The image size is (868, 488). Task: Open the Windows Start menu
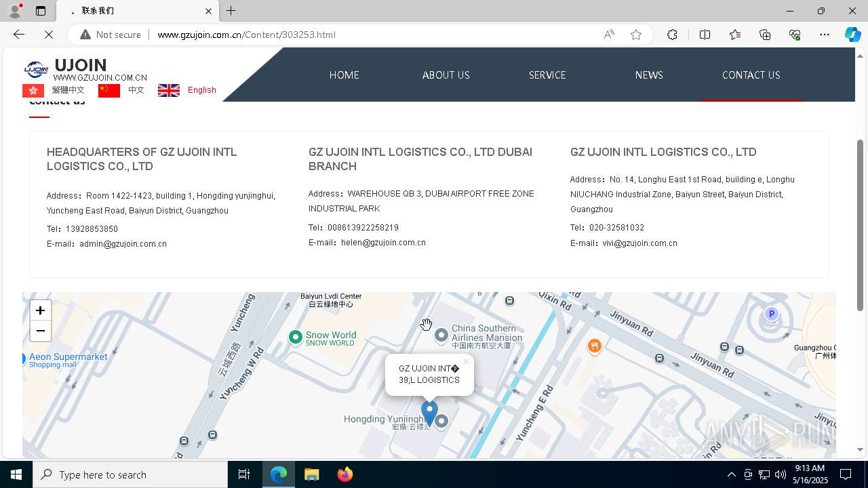tap(16, 474)
